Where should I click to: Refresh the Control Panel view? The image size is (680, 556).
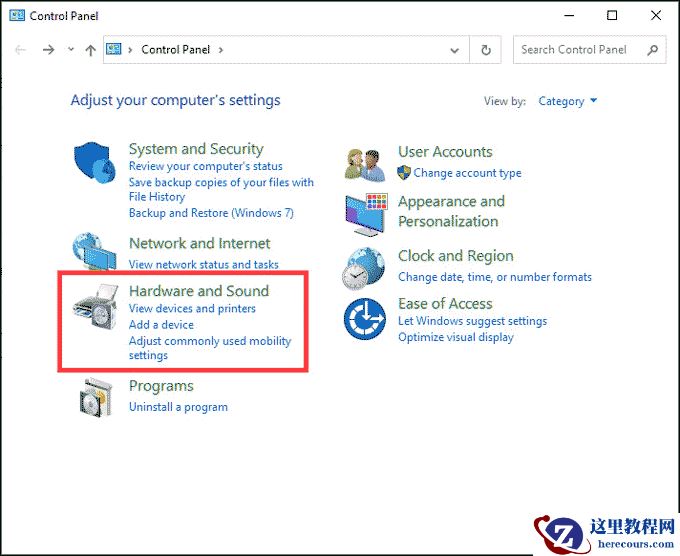486,50
